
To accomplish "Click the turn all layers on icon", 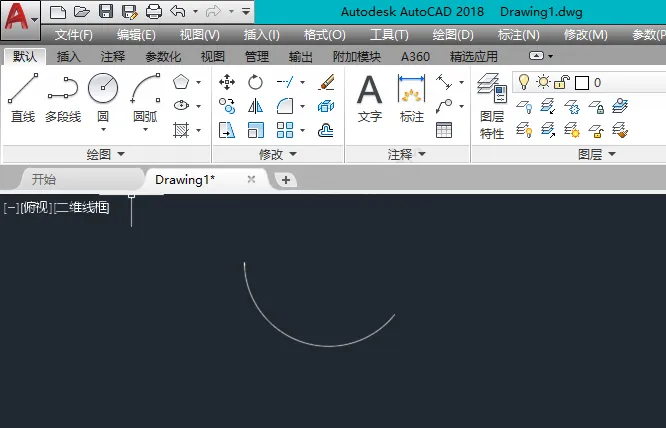I will (x=524, y=130).
